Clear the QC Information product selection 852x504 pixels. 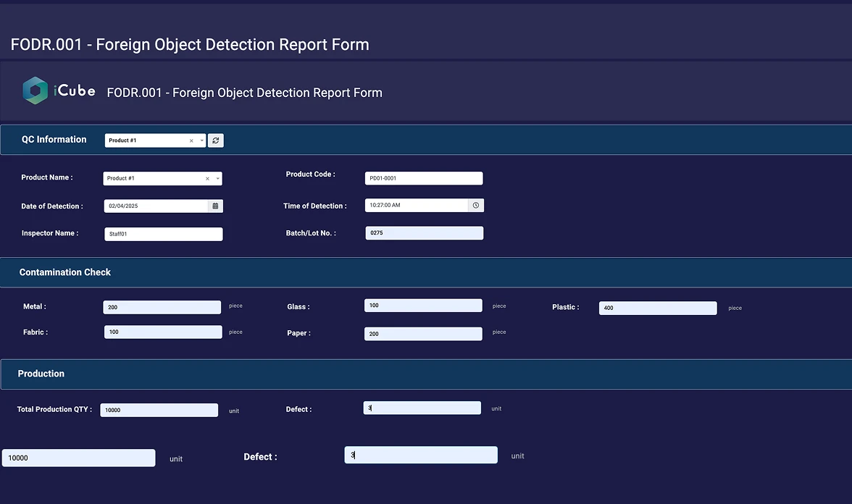(191, 140)
